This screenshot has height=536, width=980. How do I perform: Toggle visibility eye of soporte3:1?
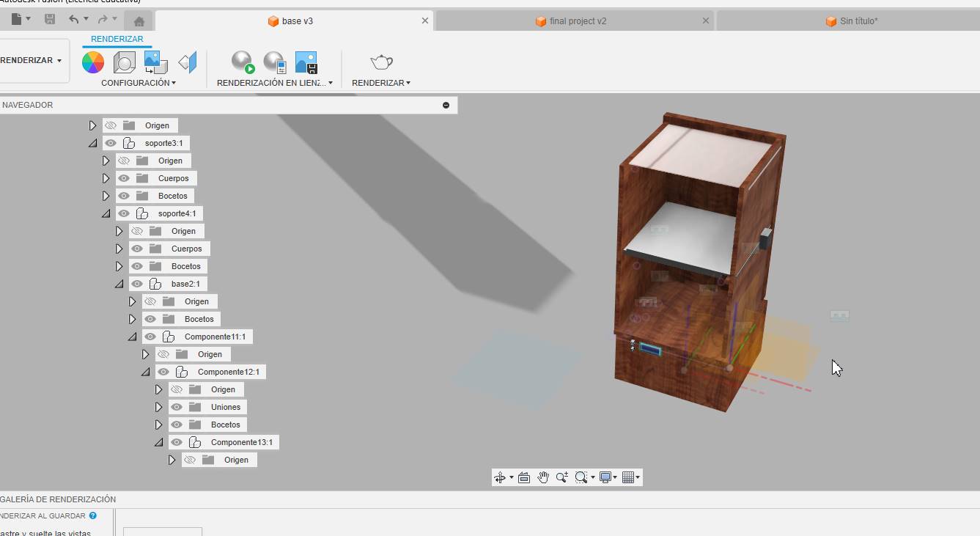point(111,143)
